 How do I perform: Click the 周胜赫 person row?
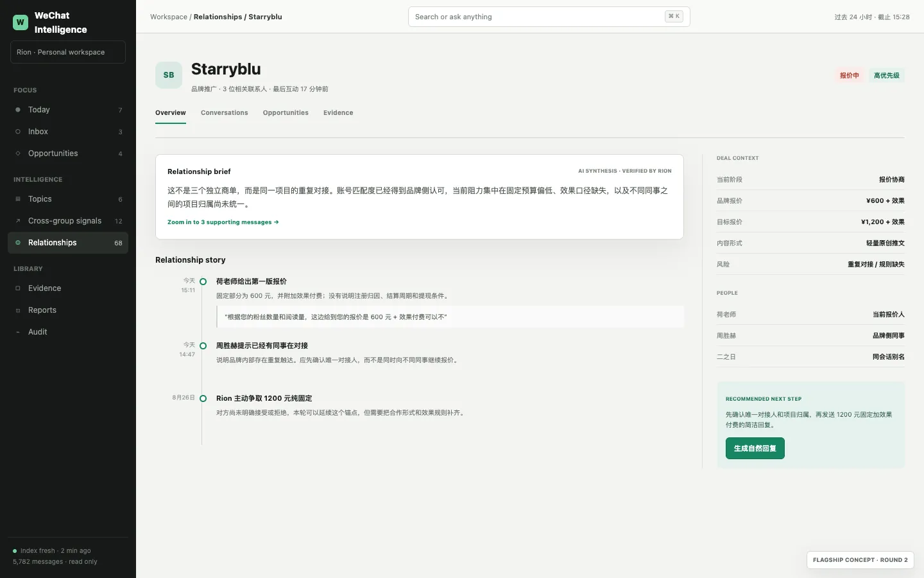click(810, 336)
